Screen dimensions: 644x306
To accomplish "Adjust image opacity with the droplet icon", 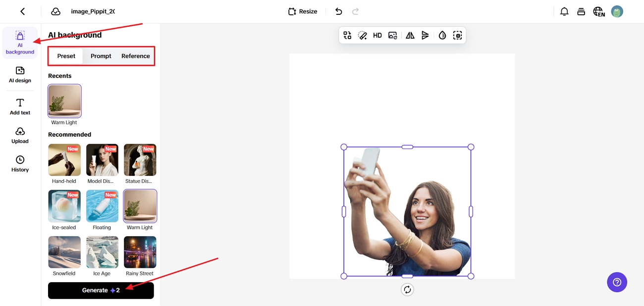I will [x=442, y=35].
